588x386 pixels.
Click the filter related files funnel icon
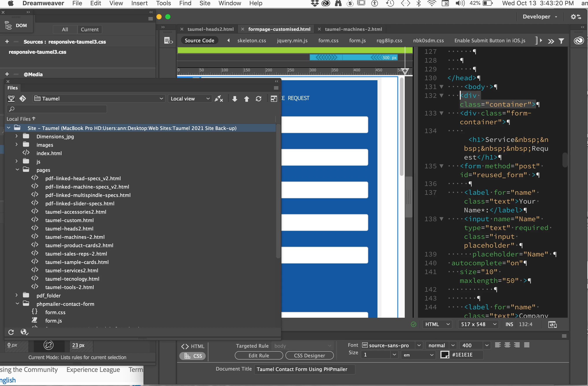(561, 41)
